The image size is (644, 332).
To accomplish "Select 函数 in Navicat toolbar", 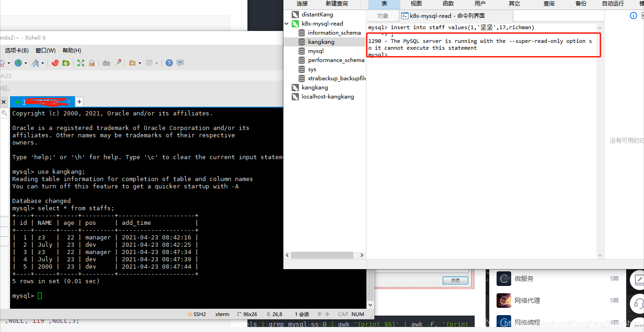I will coord(448,4).
